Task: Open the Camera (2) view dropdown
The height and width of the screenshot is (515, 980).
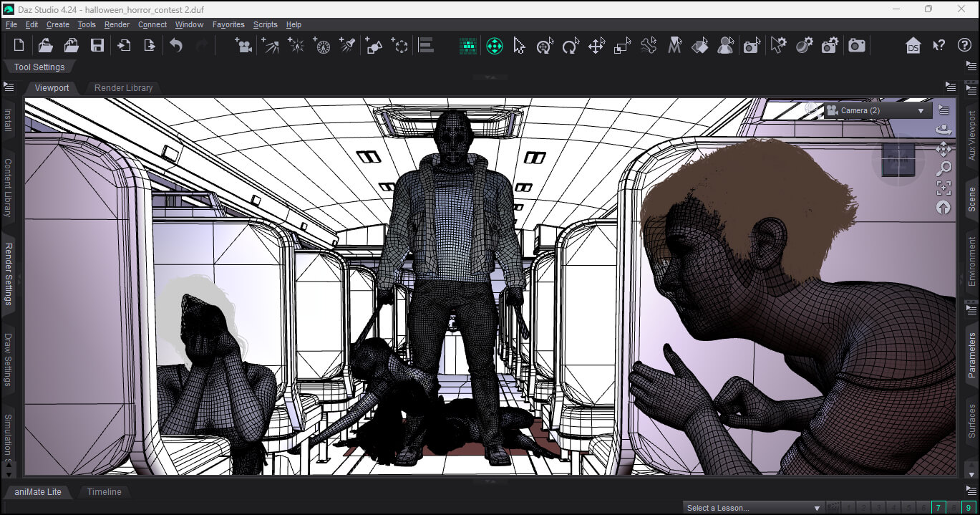Action: 878,111
